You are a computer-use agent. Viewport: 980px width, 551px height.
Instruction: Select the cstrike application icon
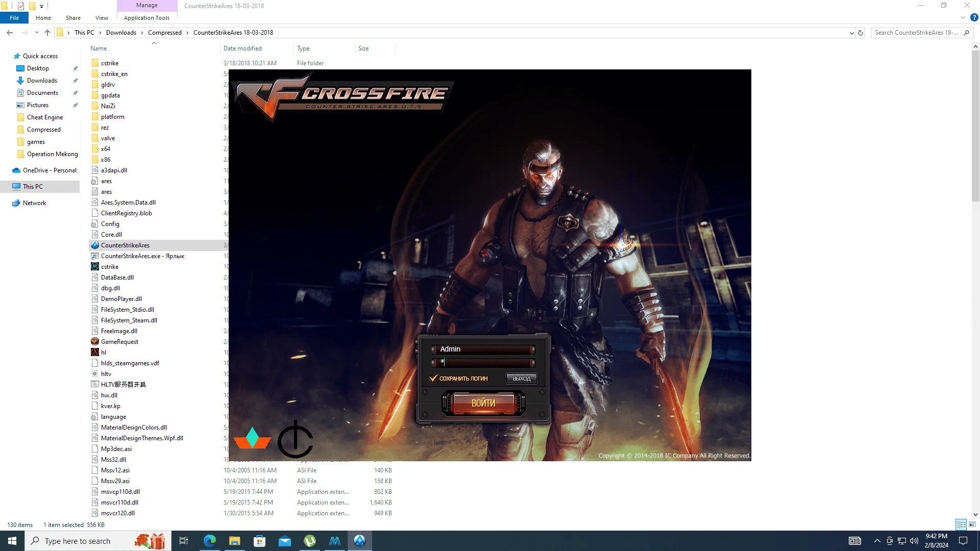click(x=95, y=267)
